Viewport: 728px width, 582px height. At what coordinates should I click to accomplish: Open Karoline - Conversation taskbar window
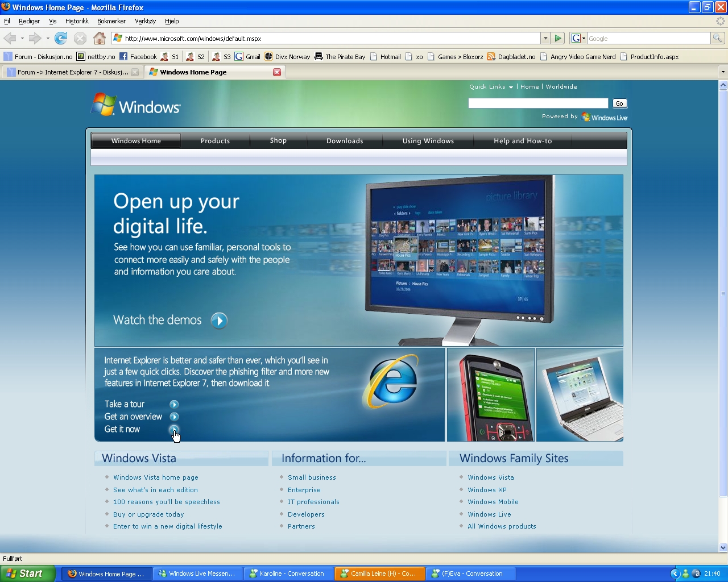coord(288,573)
